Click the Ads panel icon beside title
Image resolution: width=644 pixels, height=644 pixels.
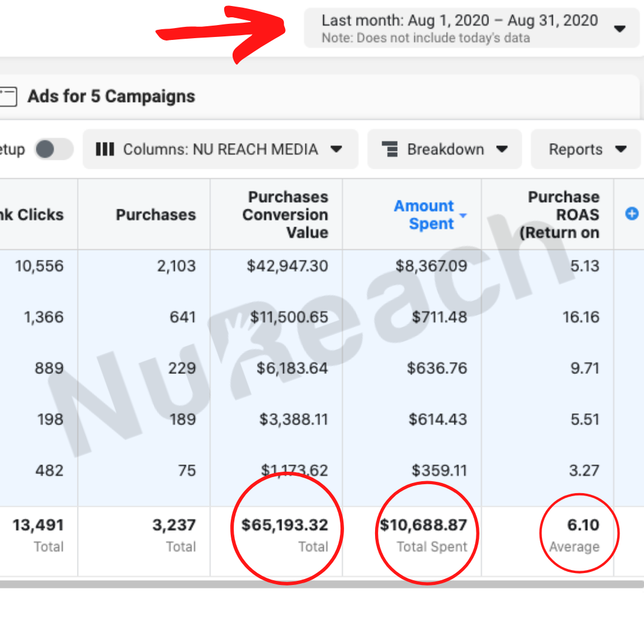7,97
